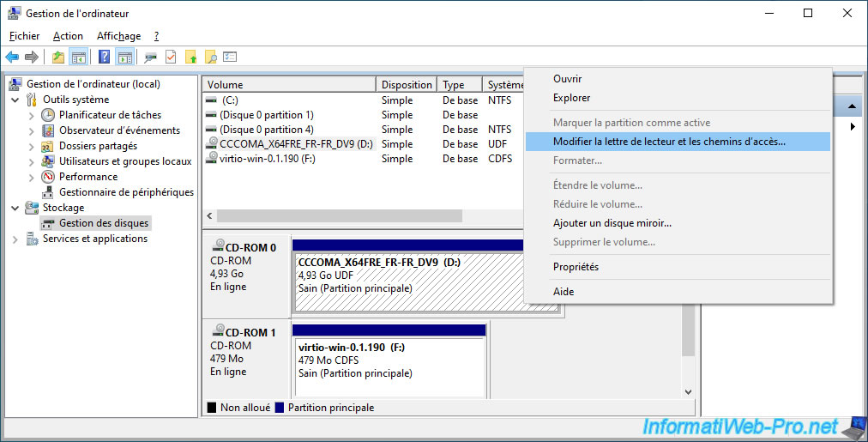Expand the Performance node

[x=31, y=178]
